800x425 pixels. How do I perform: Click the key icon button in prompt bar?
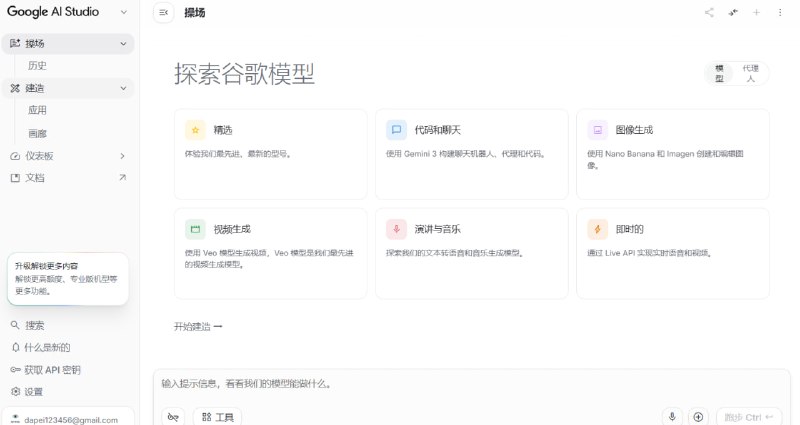point(173,417)
